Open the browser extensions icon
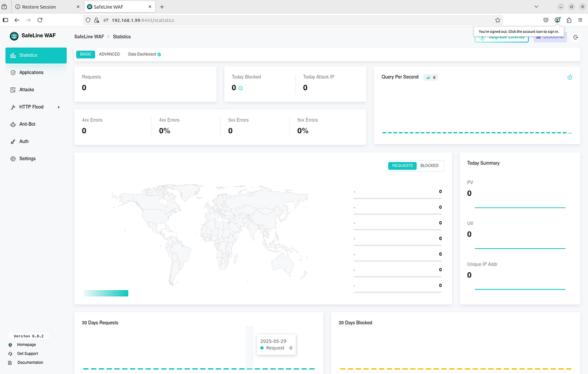Image resolution: width=588 pixels, height=374 pixels. click(x=569, y=20)
